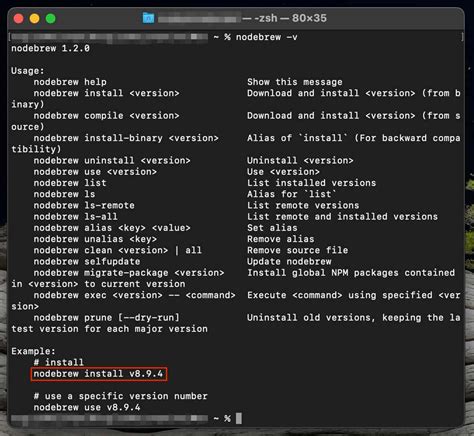Click the 'Example:' heading

click(x=33, y=351)
